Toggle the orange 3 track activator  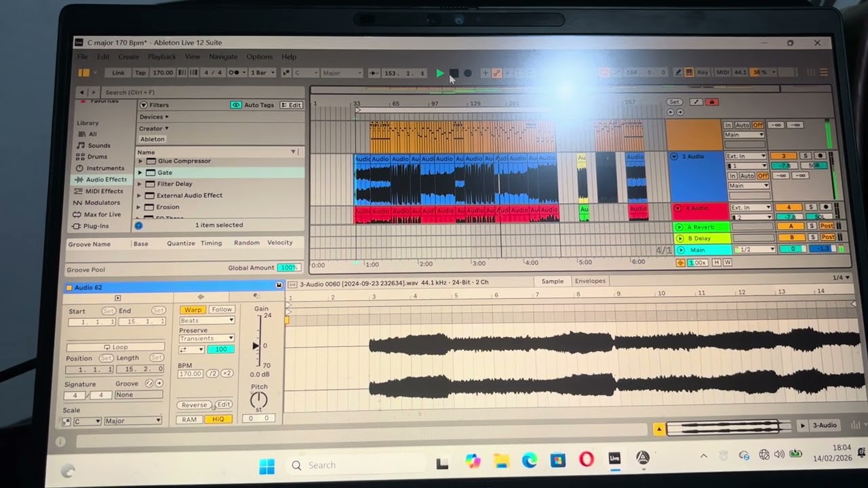click(783, 156)
